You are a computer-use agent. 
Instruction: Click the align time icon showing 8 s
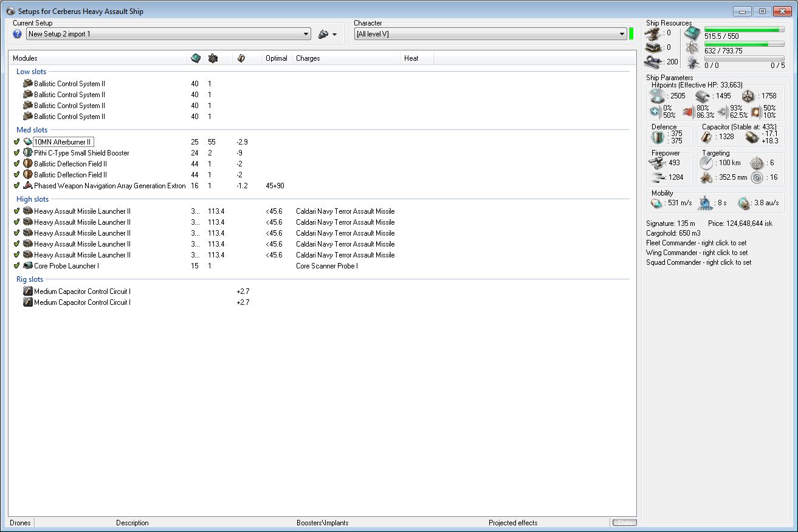706,203
